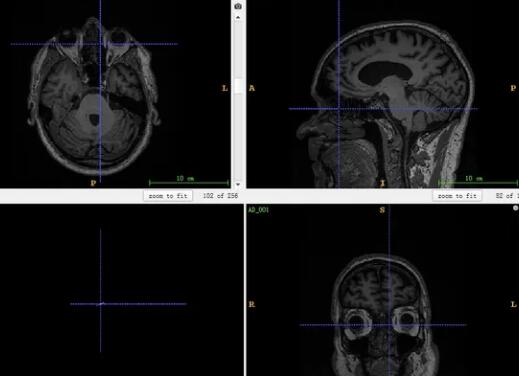The height and width of the screenshot is (376, 519).
Task: Click the crosshair intersection in the axial view
Action: [x=100, y=44]
